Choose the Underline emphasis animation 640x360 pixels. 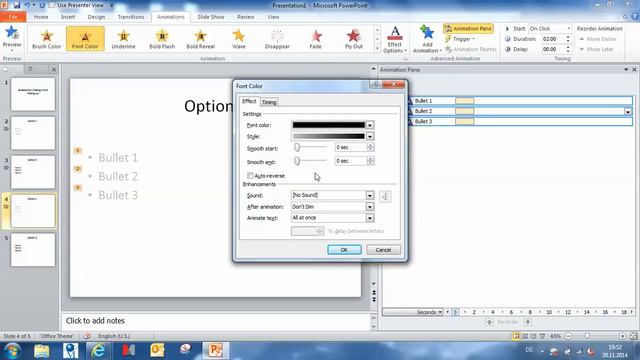tap(123, 39)
